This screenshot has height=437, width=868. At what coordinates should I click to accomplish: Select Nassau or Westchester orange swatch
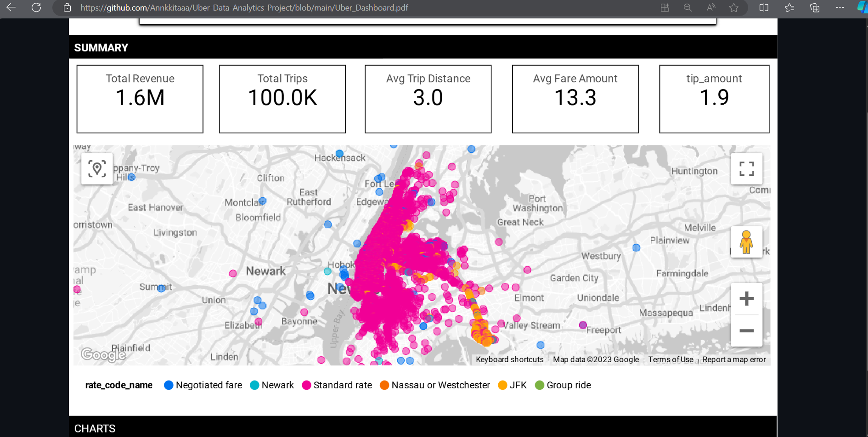(384, 385)
